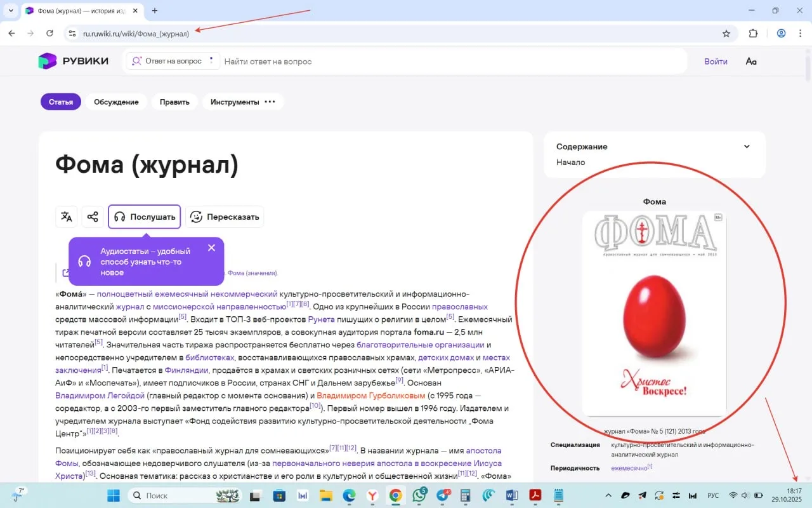Follow the миссионерской направленностью link
812x508 pixels.
(219, 306)
